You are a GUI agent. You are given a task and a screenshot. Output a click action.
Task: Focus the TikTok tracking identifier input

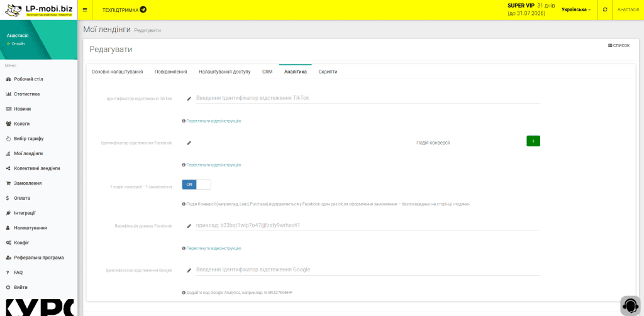pyautogui.click(x=367, y=99)
